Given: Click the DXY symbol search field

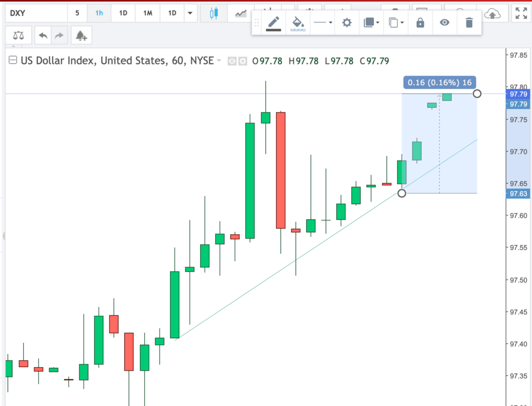Looking at the screenshot, I should 34,13.
